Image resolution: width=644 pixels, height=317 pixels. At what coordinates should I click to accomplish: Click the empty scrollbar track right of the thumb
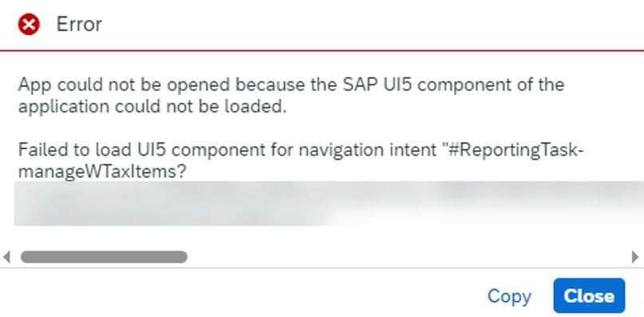click(409, 257)
